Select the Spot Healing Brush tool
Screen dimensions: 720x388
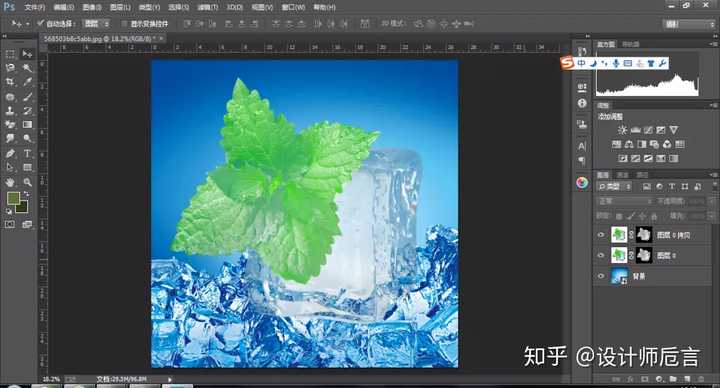point(10,97)
